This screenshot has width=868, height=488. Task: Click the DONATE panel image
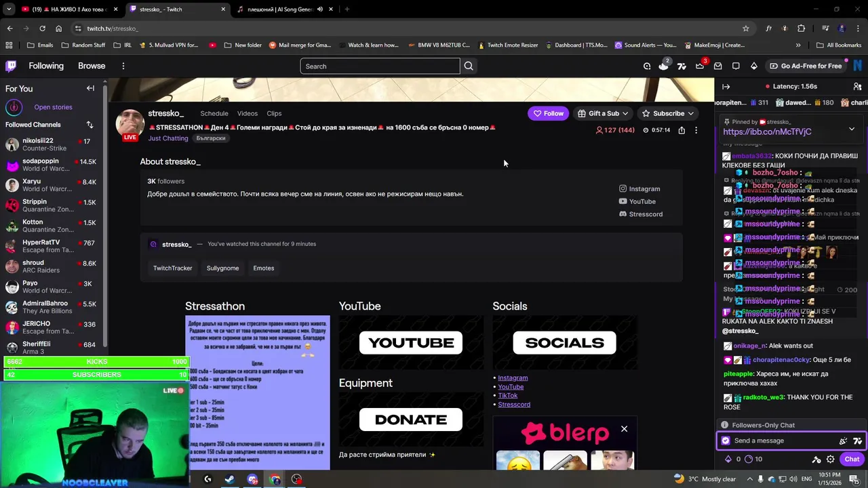coord(411,420)
